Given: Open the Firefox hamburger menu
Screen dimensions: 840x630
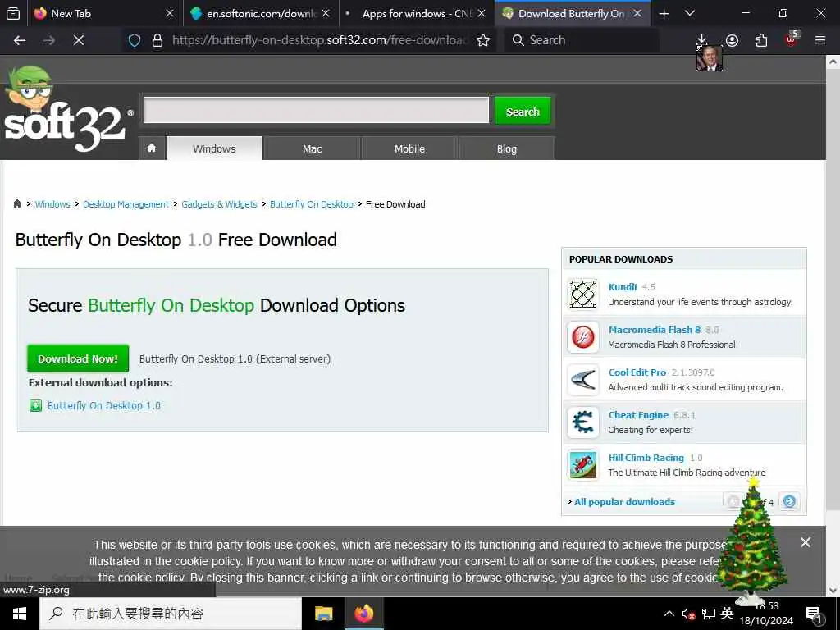Looking at the screenshot, I should (x=820, y=40).
